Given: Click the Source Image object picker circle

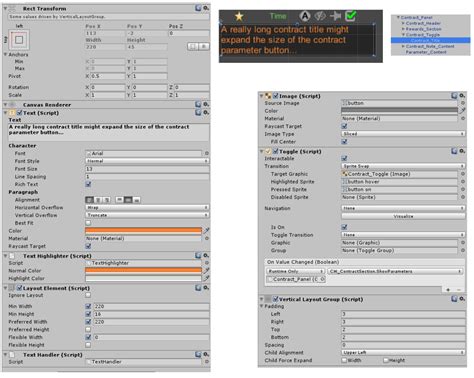Looking at the screenshot, I should tap(463, 103).
